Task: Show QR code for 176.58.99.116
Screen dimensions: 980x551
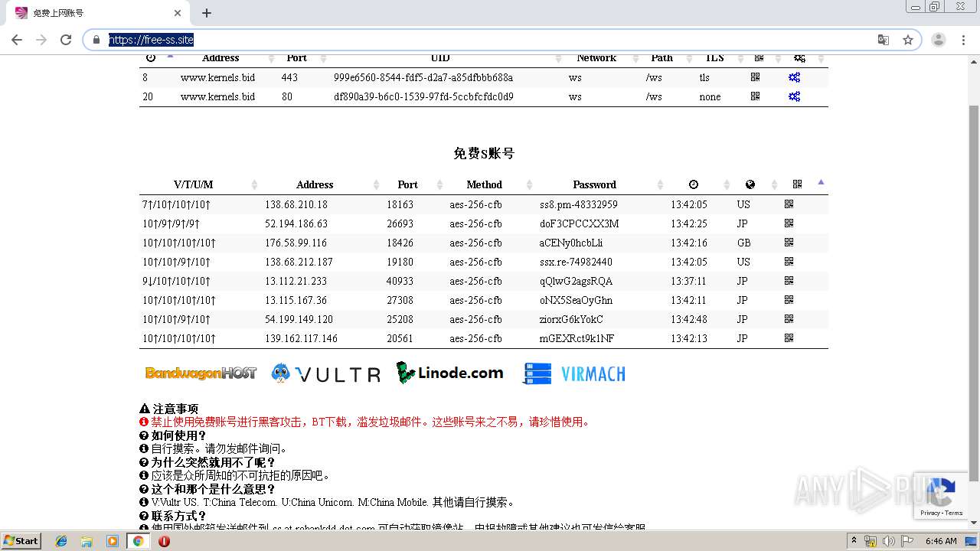Action: (x=789, y=243)
